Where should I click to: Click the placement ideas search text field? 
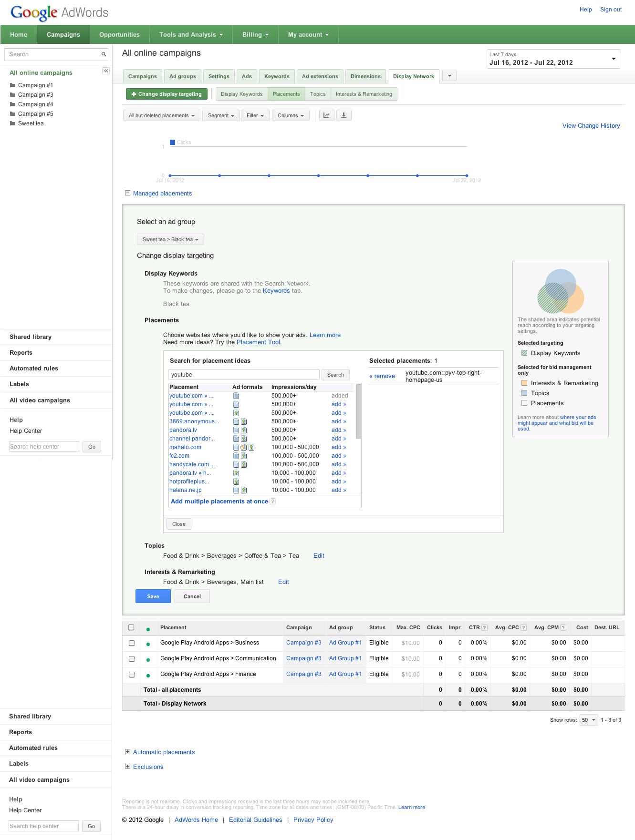(x=244, y=375)
